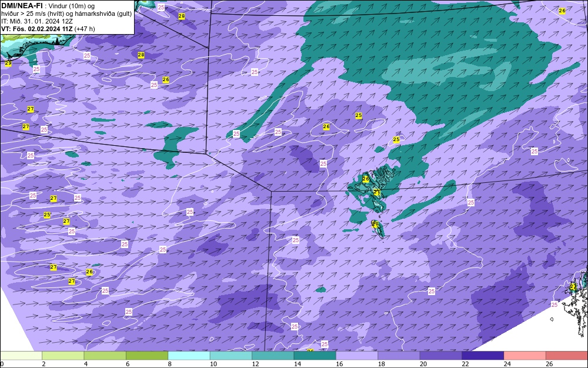588x368 pixels.
Task: Pick the teal 12–14 legend band
Action: tap(273, 356)
